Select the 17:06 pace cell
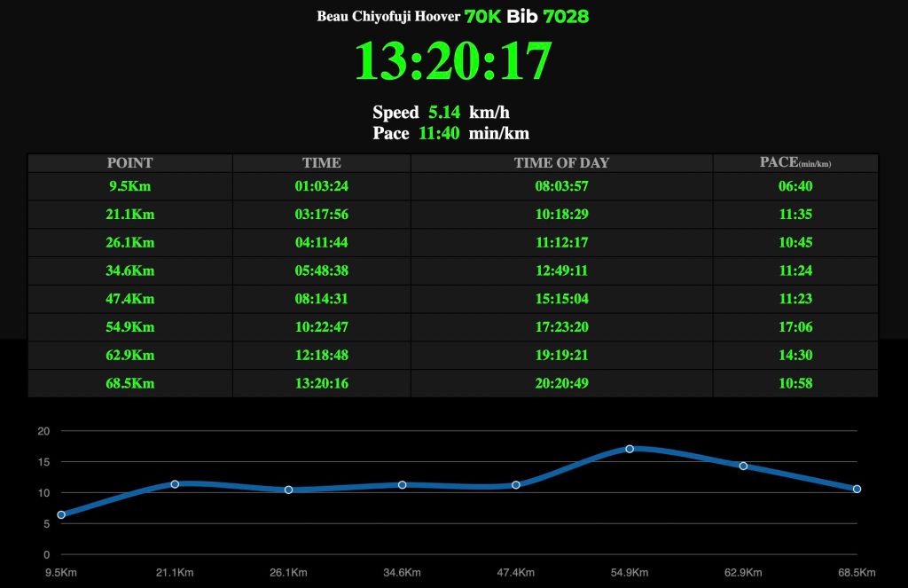The image size is (908, 588). [795, 327]
